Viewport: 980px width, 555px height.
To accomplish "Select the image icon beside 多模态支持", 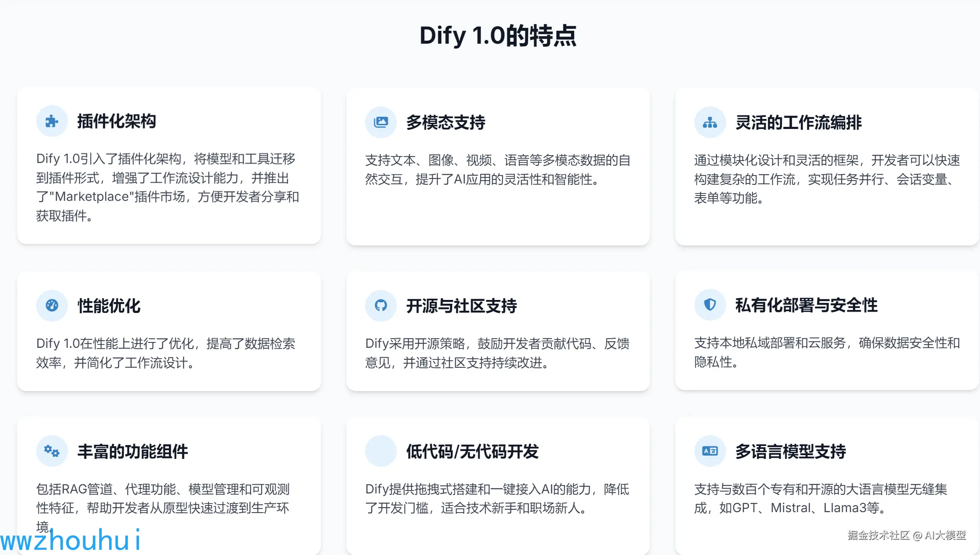I will (x=381, y=122).
